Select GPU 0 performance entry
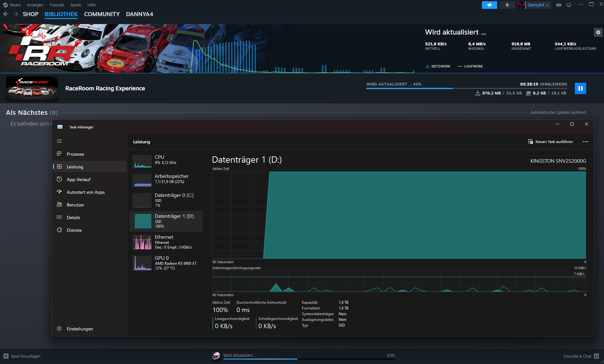 pos(166,263)
